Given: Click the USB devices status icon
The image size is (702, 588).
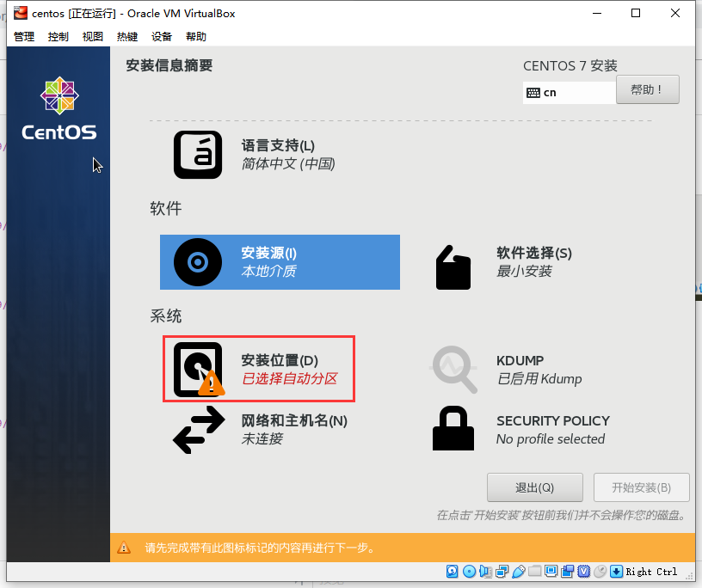Looking at the screenshot, I should pyautogui.click(x=519, y=572).
